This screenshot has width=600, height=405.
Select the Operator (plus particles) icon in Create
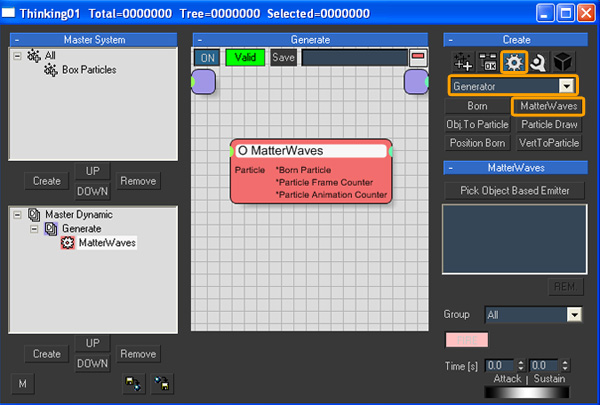463,62
